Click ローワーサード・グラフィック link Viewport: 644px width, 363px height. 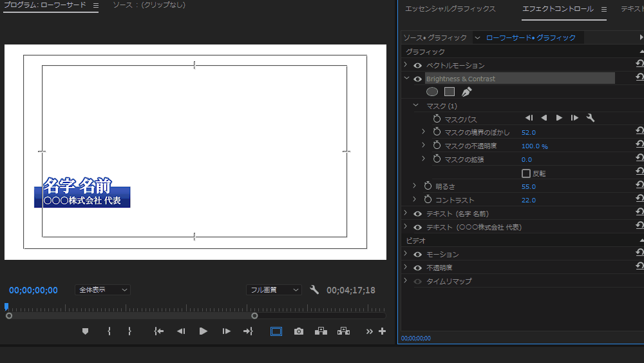coord(531,38)
